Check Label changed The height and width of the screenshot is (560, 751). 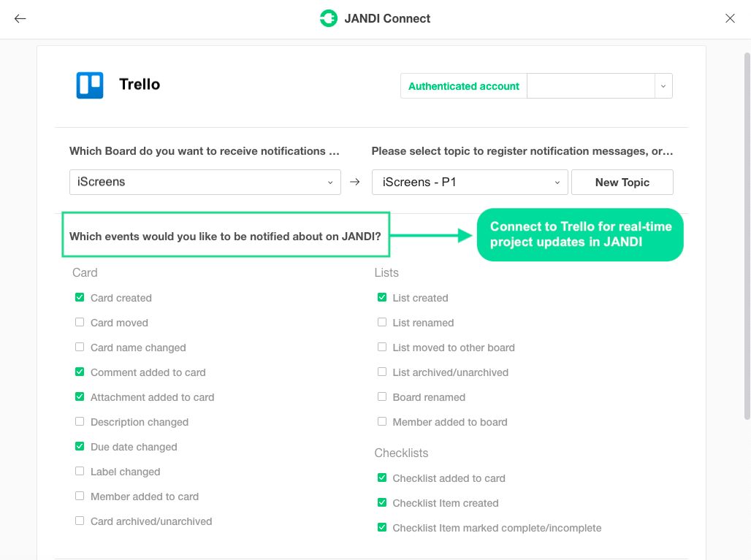click(x=80, y=472)
